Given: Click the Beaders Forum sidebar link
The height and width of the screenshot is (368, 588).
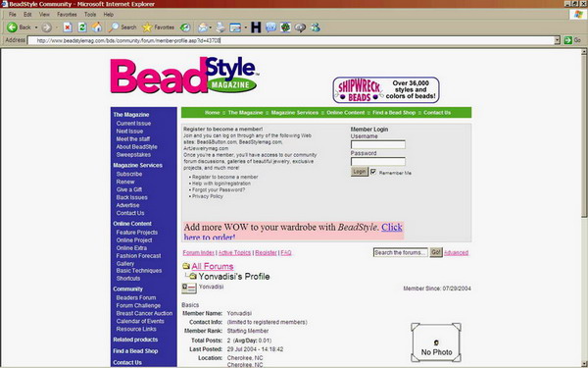Looking at the screenshot, I should coord(136,297).
